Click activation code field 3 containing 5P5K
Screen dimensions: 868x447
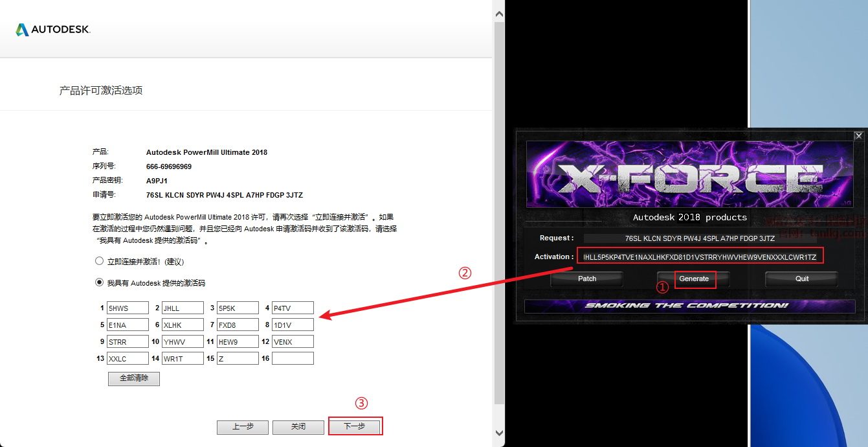click(x=238, y=308)
